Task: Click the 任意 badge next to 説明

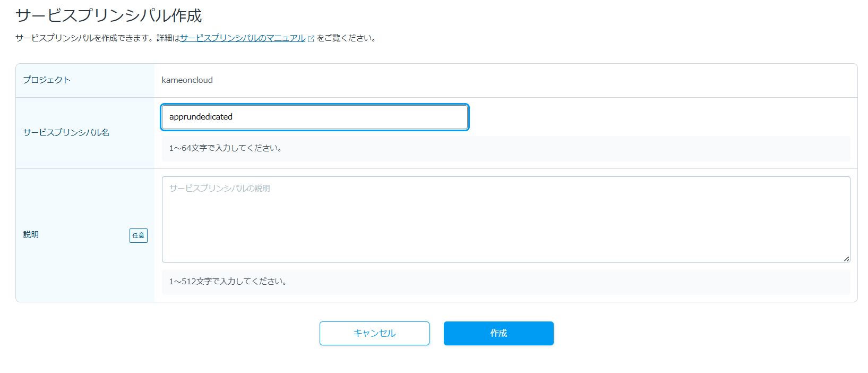Action: click(138, 235)
